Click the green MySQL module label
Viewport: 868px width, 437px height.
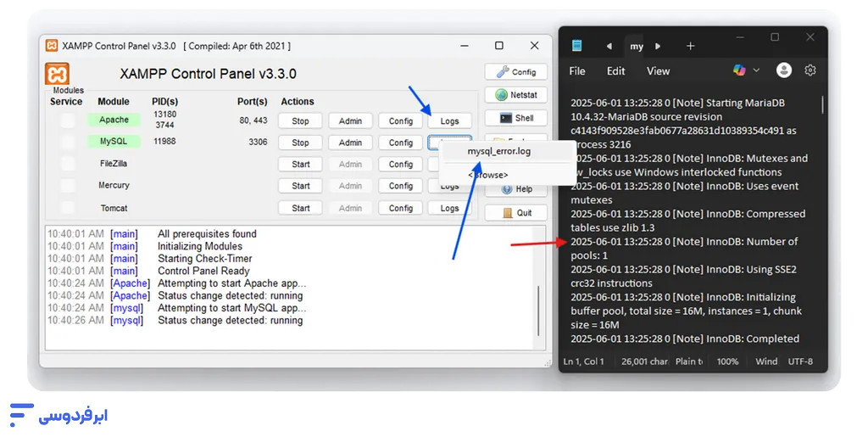pos(114,141)
